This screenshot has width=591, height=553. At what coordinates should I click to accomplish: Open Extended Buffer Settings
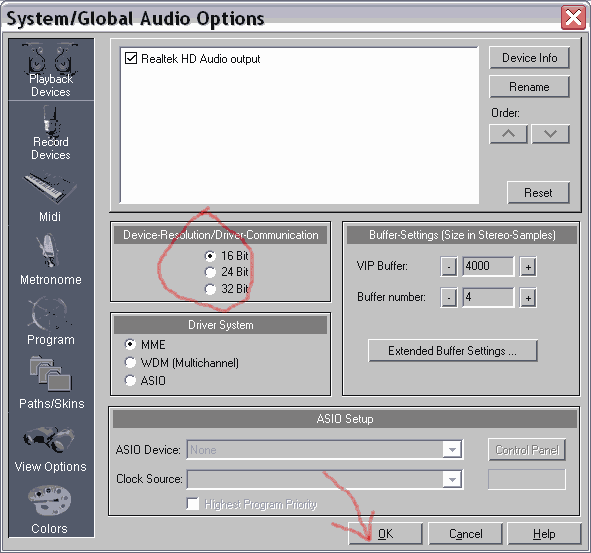(x=453, y=351)
